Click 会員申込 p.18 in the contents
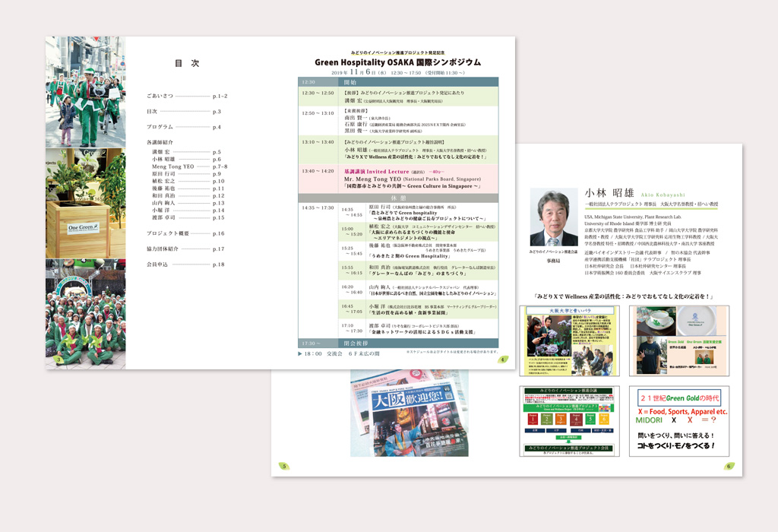The image size is (778, 532). (x=185, y=264)
